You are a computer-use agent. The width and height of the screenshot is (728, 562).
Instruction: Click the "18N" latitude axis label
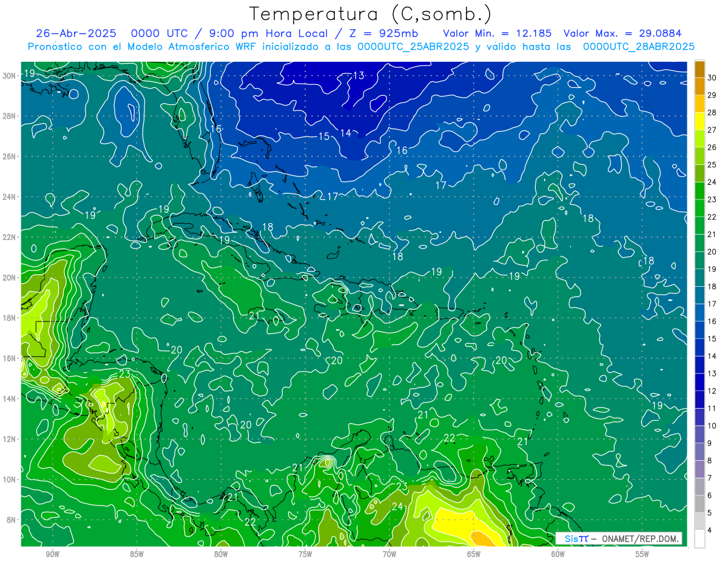pos(9,318)
